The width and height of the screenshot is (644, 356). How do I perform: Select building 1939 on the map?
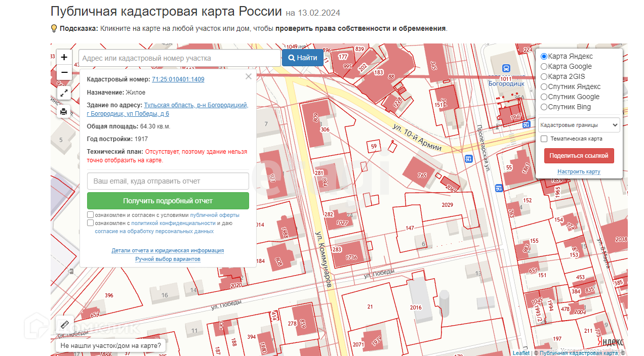(376, 341)
